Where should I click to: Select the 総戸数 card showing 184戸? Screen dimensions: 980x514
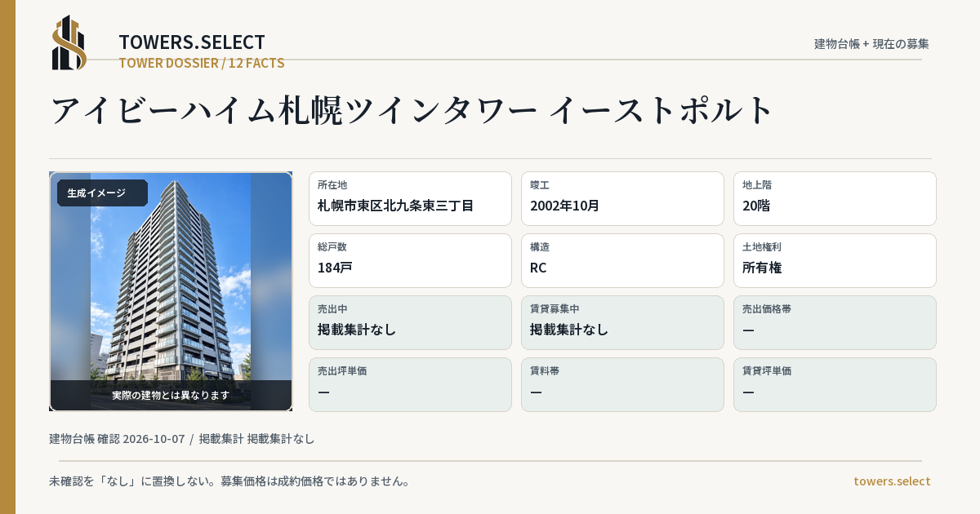(x=410, y=260)
